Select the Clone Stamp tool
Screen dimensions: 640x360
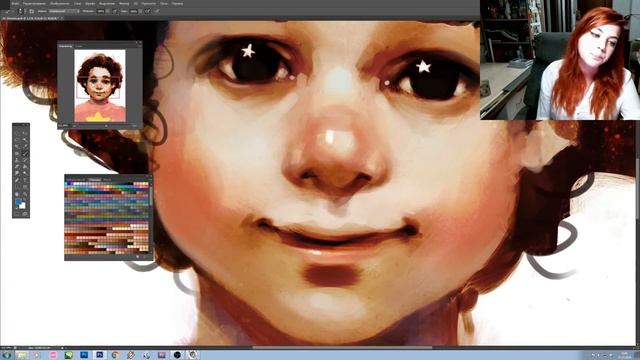(x=17, y=160)
